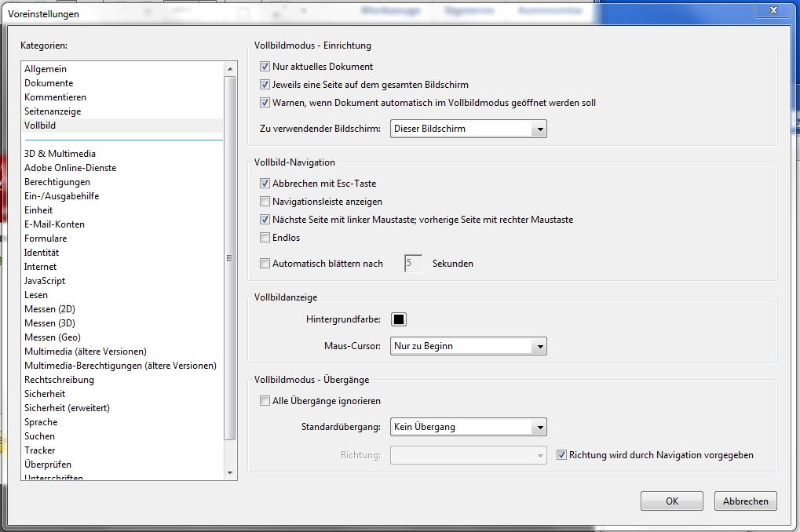Select the Berechtigungen category

click(123, 182)
